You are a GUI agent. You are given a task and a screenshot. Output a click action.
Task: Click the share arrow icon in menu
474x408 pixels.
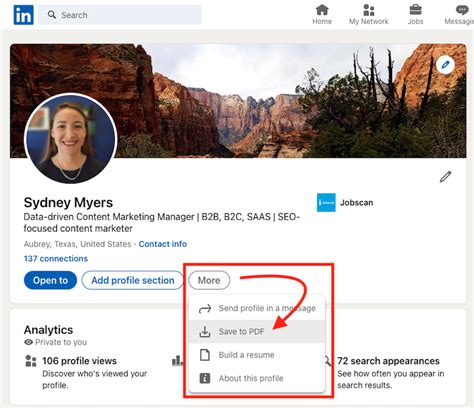point(205,309)
